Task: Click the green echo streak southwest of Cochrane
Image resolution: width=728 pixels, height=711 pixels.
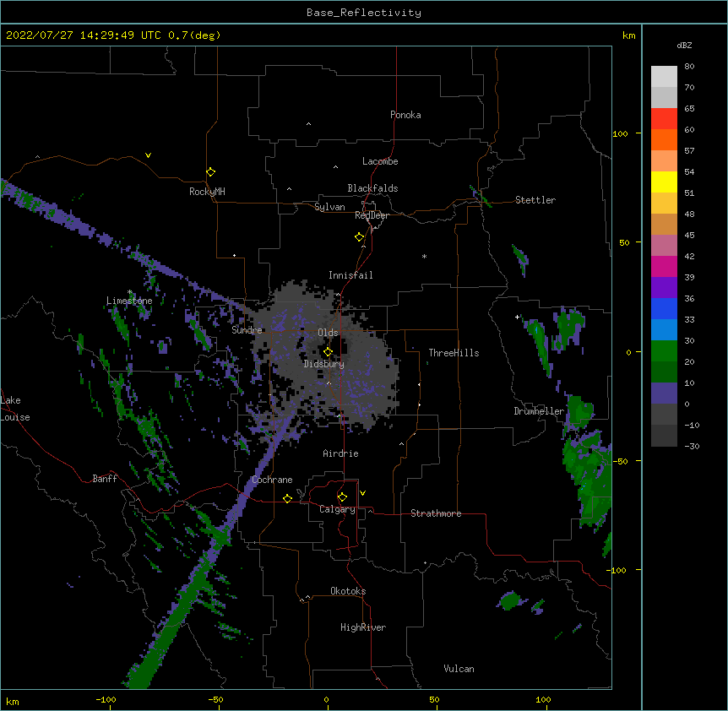Action: coord(186,599)
